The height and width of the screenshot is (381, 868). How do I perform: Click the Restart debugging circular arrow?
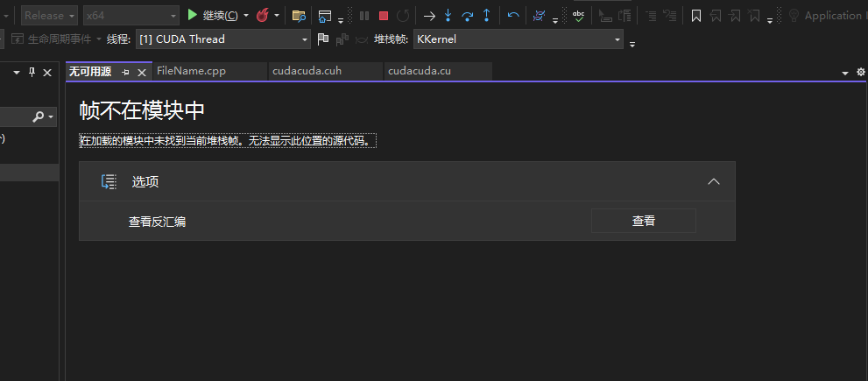pyautogui.click(x=403, y=16)
